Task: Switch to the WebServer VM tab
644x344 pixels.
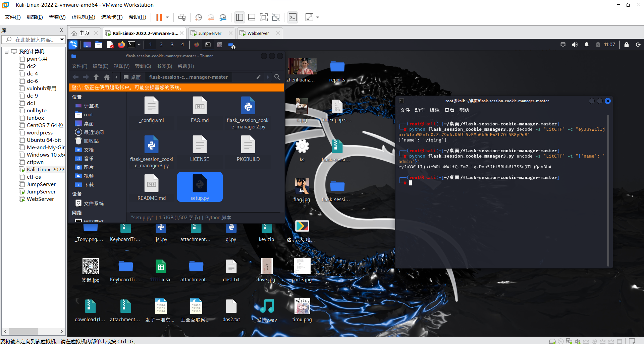Action: tap(258, 33)
